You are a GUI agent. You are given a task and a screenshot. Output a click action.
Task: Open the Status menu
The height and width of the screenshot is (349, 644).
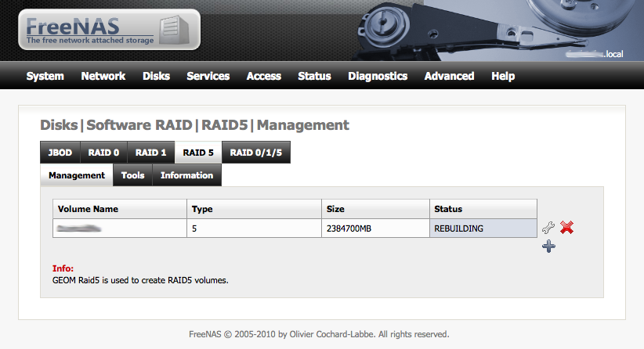[314, 76]
